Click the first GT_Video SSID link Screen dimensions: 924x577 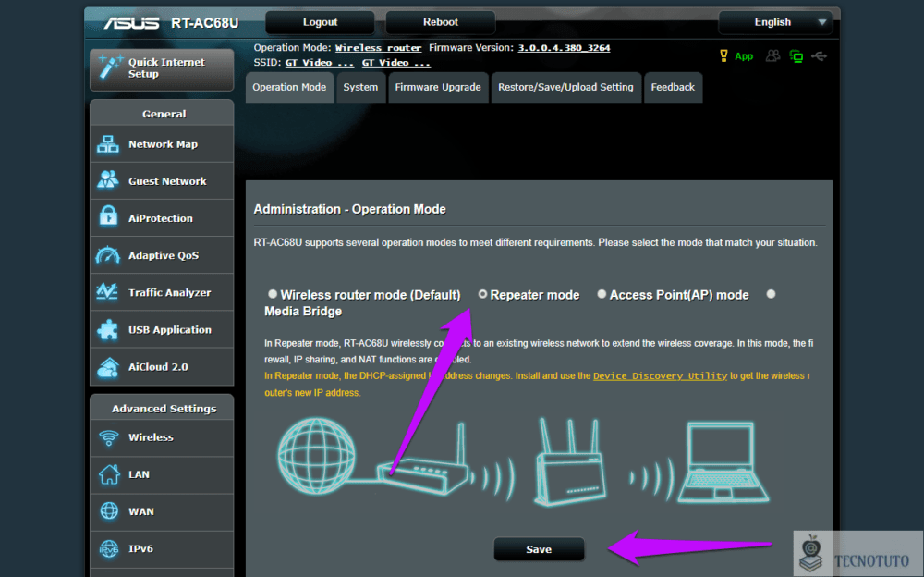(x=320, y=63)
